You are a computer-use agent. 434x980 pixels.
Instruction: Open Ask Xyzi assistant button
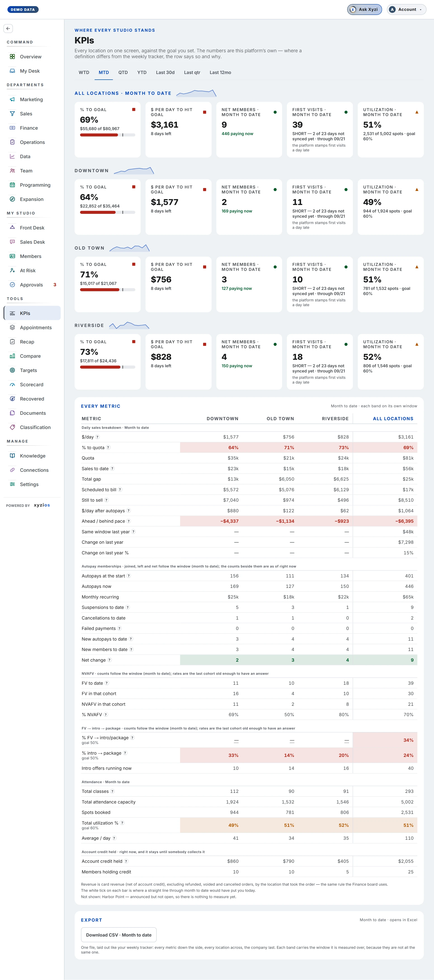tap(364, 10)
